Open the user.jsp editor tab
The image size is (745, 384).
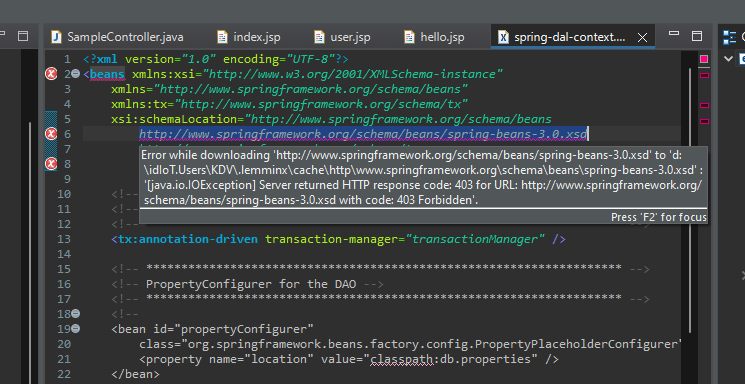[343, 37]
